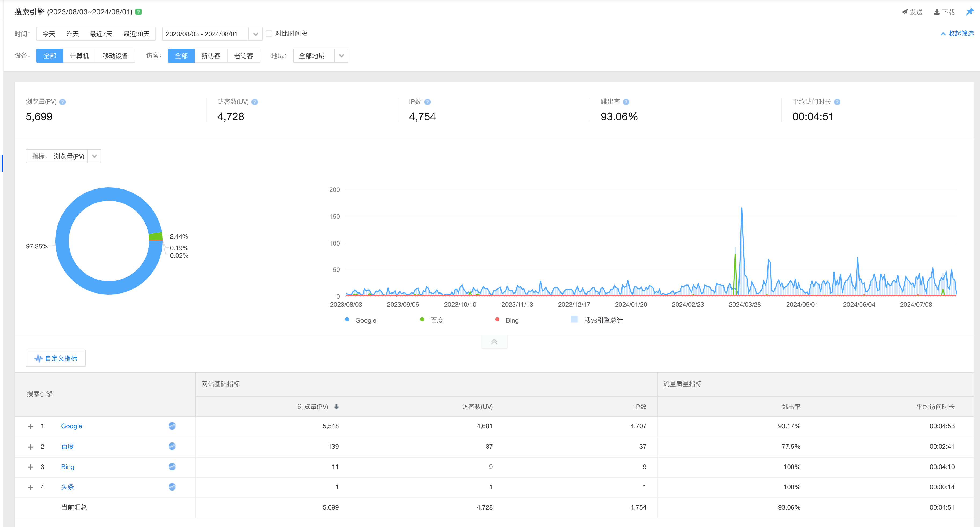Screen dimensions: 980x527
Task: Select the 最近30天 time tab
Action: tap(136, 34)
